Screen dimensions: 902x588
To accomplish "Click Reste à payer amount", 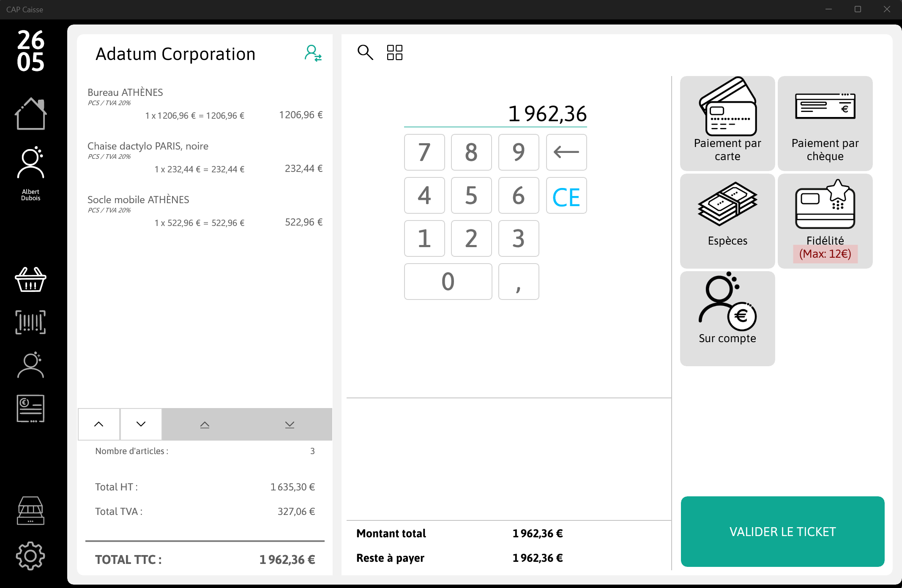I will pos(538,558).
